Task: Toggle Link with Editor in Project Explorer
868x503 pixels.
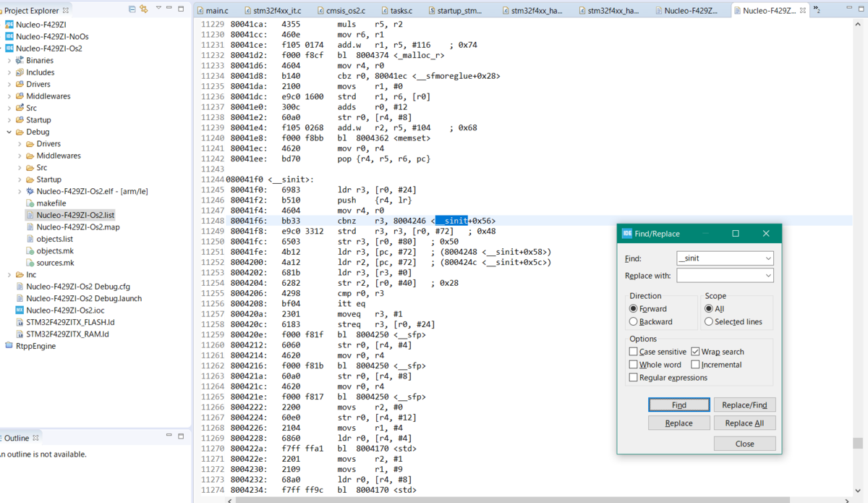Action: point(145,8)
